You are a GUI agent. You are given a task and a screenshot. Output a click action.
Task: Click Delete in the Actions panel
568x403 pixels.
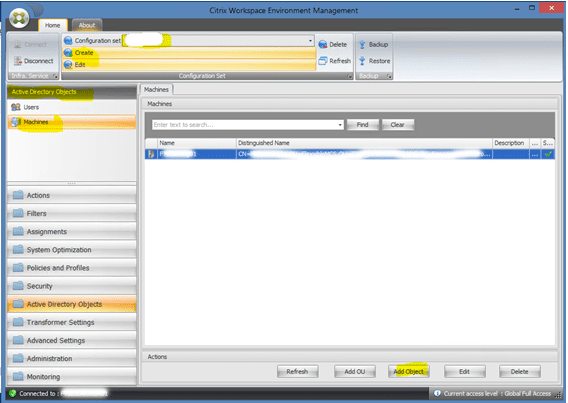coord(519,371)
